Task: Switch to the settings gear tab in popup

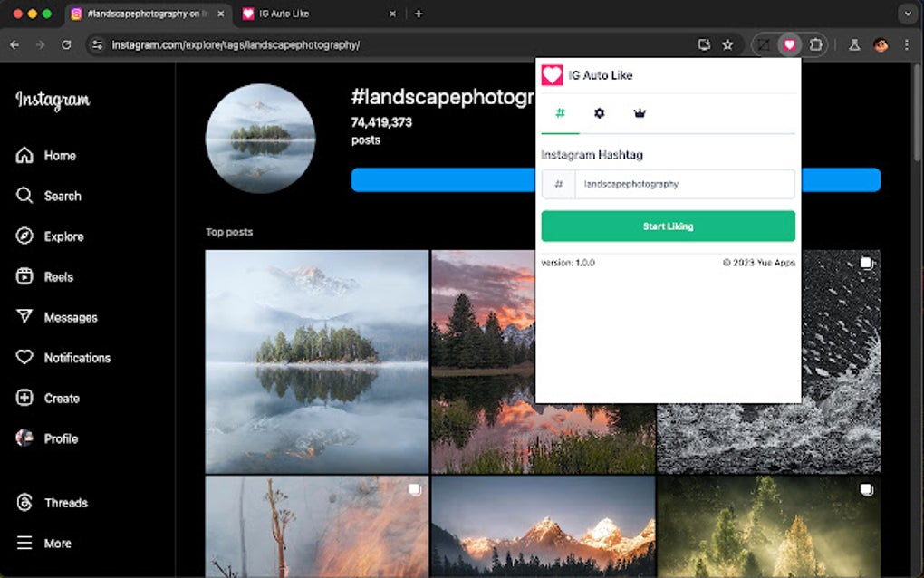Action: (x=599, y=113)
